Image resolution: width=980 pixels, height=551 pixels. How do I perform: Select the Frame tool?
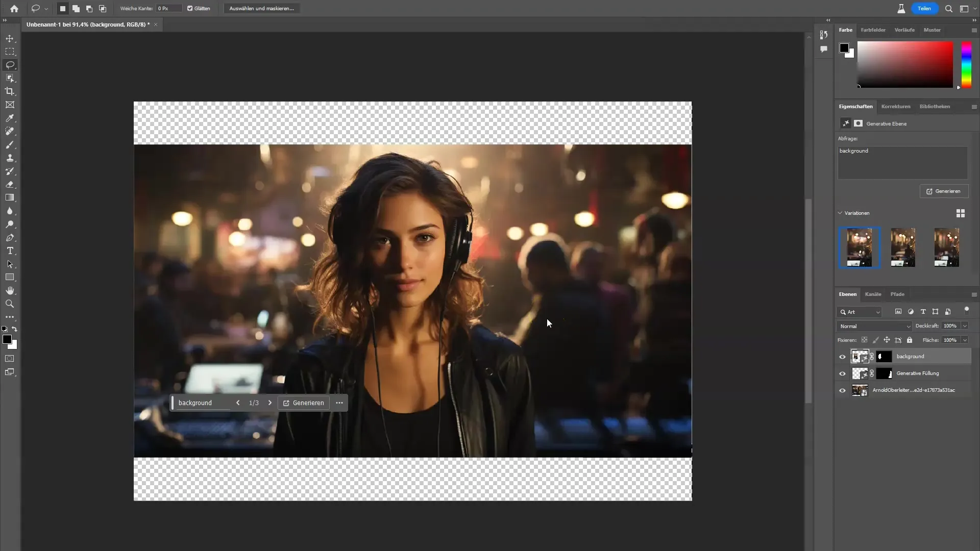10,105
